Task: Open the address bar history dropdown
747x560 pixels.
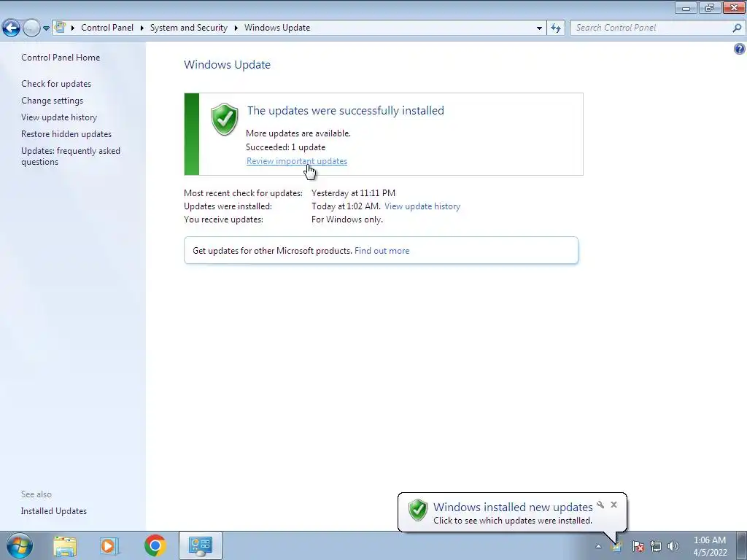Action: coord(539,28)
